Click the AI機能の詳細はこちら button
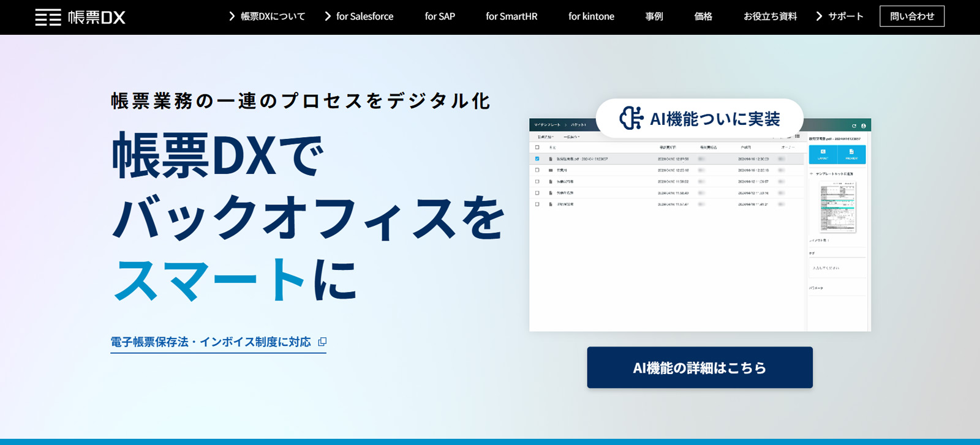 pos(699,367)
